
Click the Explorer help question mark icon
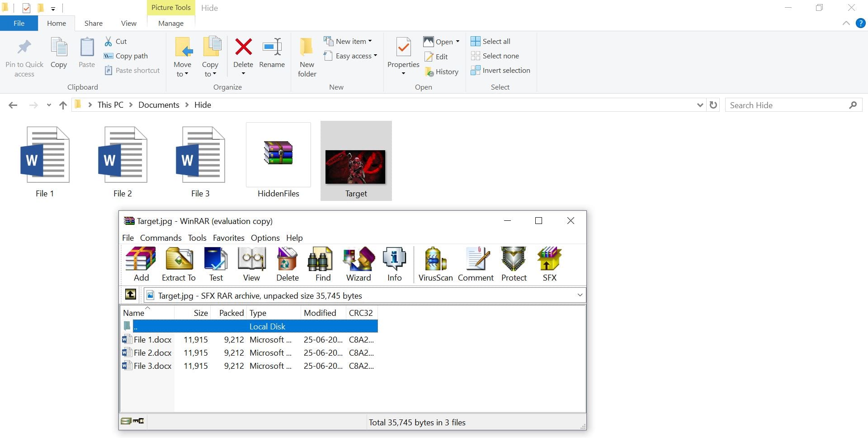861,23
